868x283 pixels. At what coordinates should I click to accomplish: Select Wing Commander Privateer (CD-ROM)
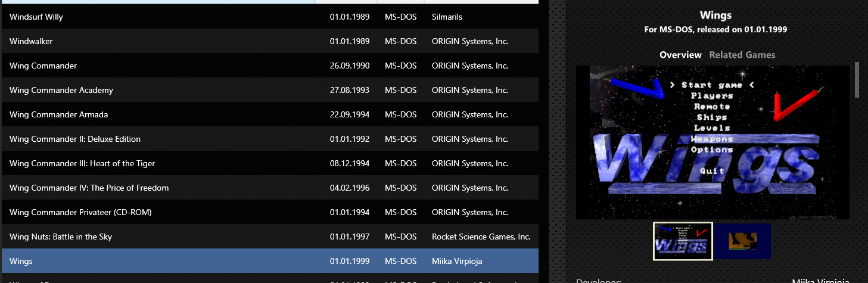coord(270,212)
